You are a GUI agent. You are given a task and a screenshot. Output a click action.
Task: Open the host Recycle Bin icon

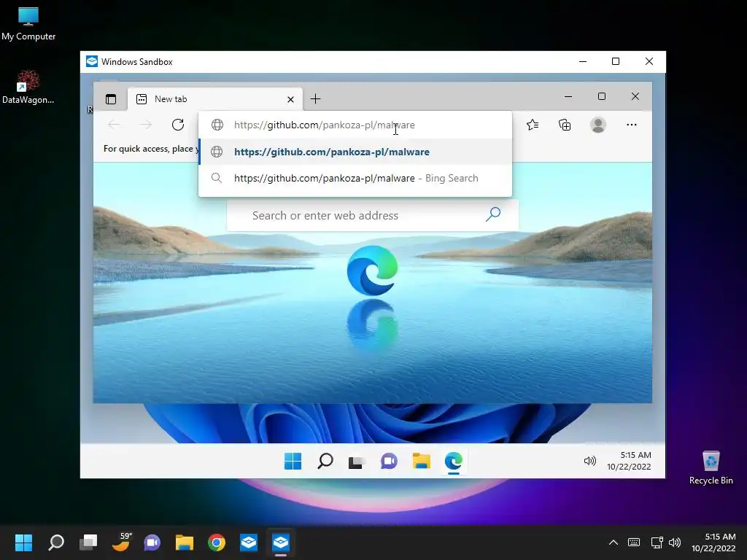pyautogui.click(x=711, y=467)
